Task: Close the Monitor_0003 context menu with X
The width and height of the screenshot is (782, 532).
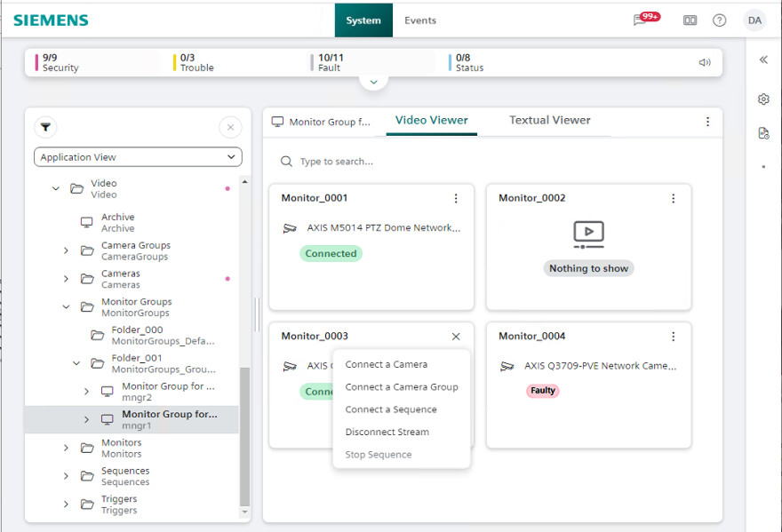Action: tap(456, 337)
